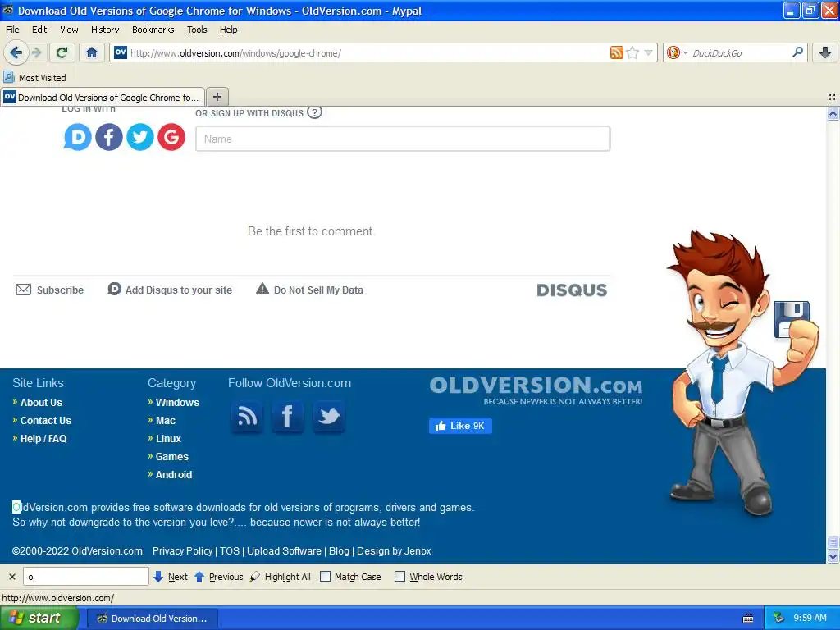Open Add Disqus to your site link
The height and width of the screenshot is (630, 840).
tap(170, 290)
